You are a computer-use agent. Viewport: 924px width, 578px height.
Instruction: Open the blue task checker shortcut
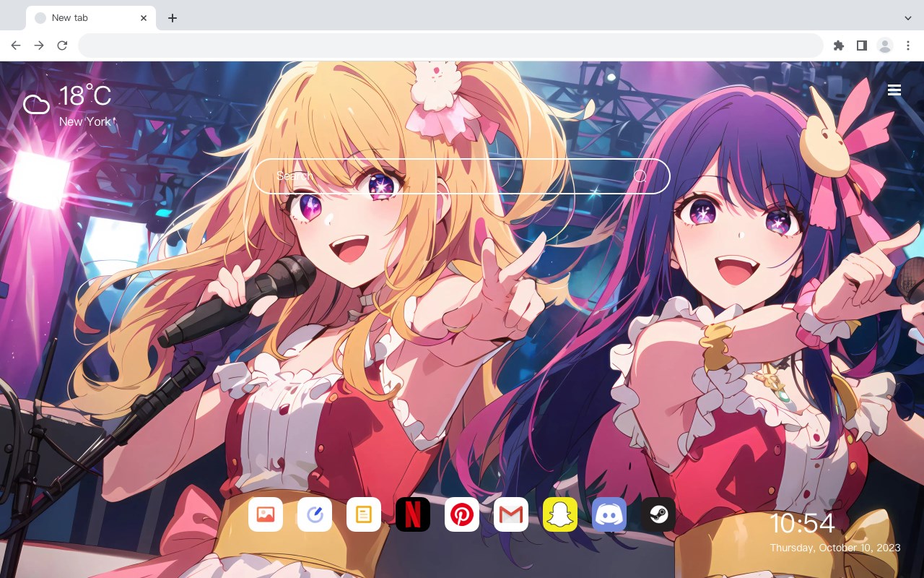(x=315, y=514)
